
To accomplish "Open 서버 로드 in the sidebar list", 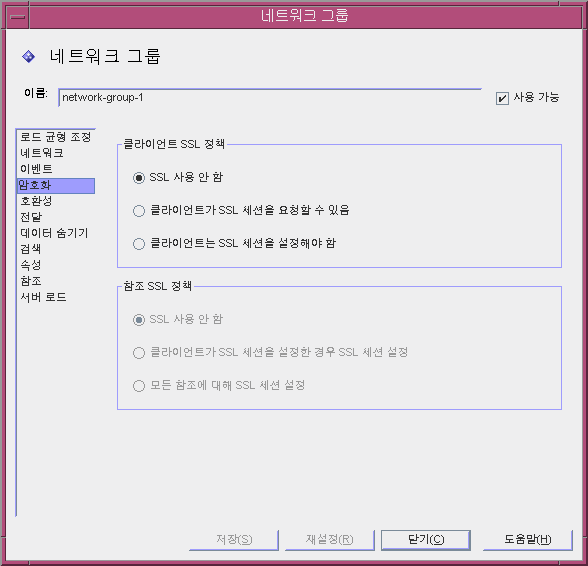I will (56, 297).
